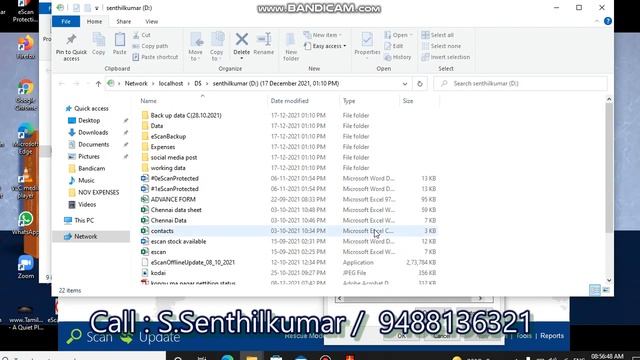Click Network in the address breadcrumb
Screen dimensions: 640x360
136,83
